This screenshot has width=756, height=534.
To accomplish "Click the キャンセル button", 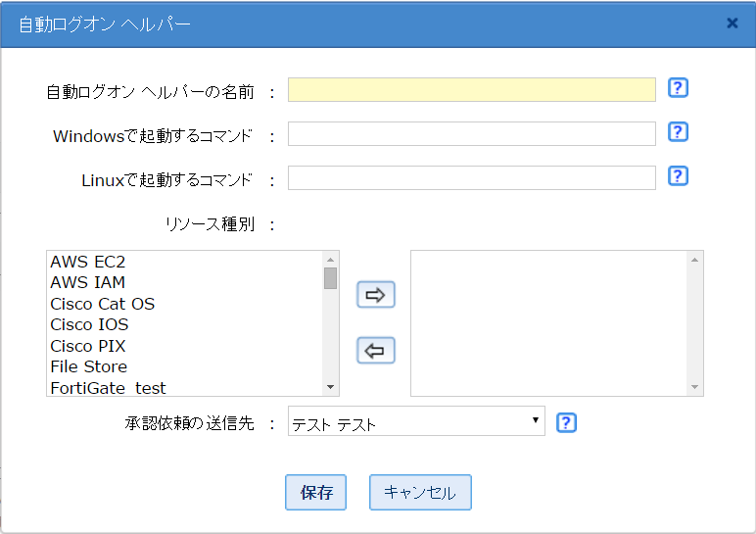I will pos(420,493).
